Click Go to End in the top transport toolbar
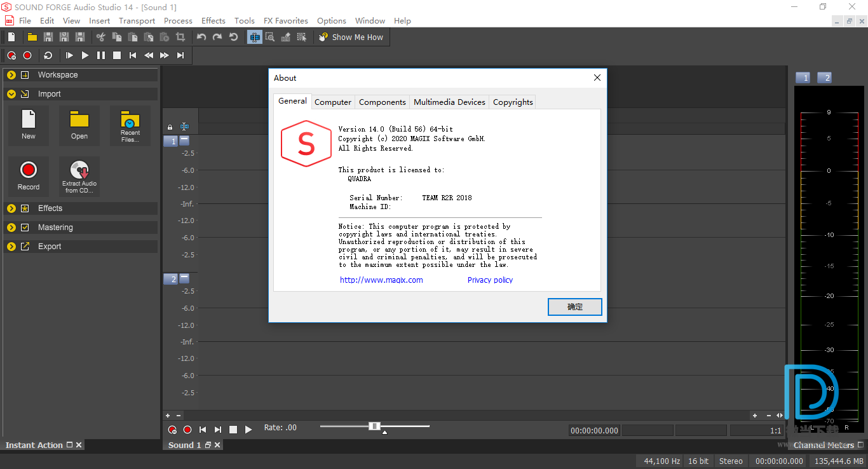The image size is (868, 469). tap(180, 55)
